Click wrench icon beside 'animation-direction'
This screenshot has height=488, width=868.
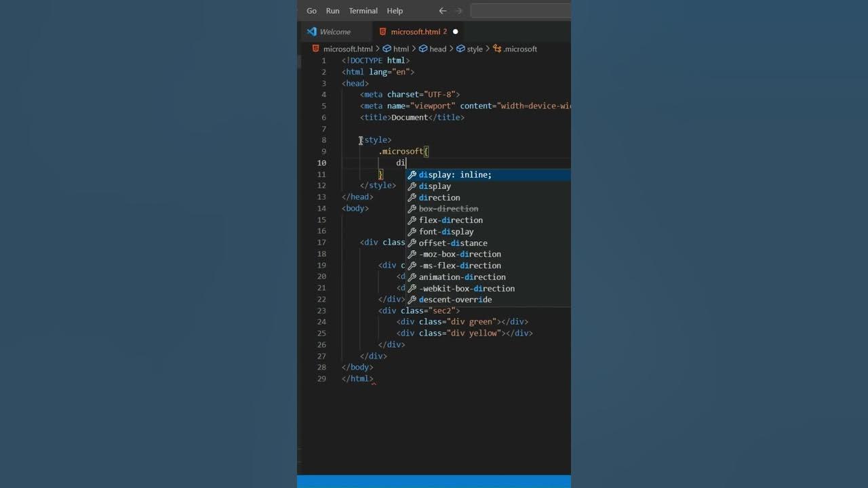[412, 277]
